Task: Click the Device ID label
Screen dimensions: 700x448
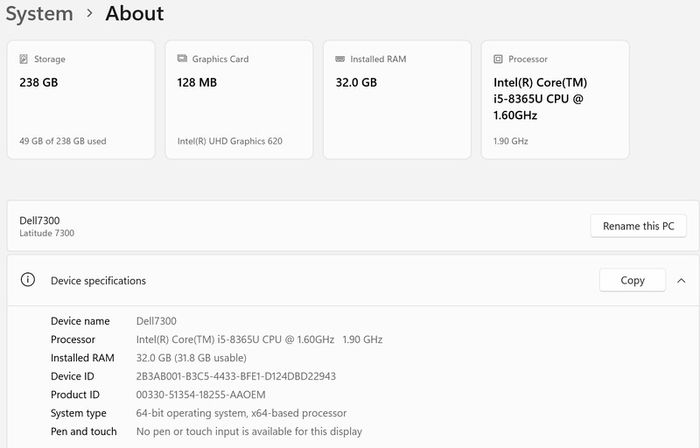Action: click(72, 376)
